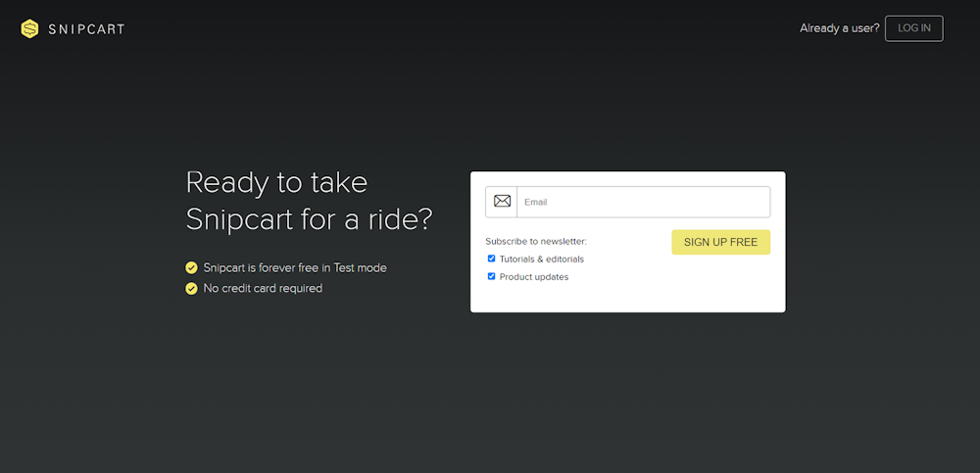Image resolution: width=980 pixels, height=473 pixels.
Task: Click the checkmark icon beside no credit card
Action: point(192,289)
